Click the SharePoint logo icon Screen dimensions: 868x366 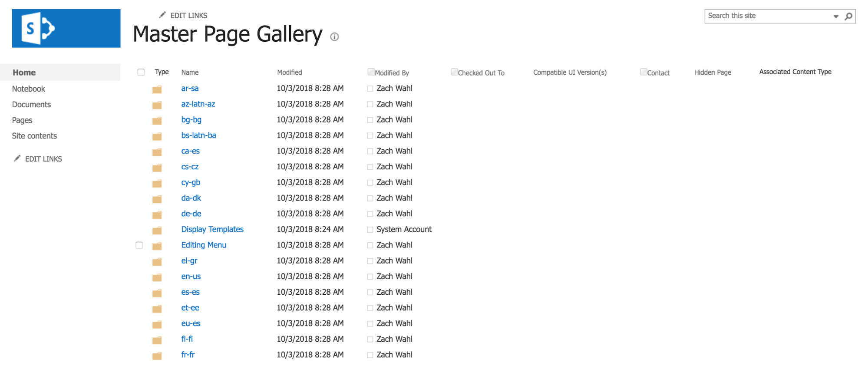click(66, 28)
